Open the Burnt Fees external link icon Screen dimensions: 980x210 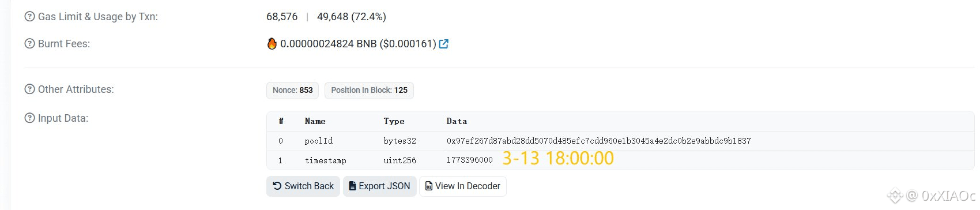[x=444, y=44]
